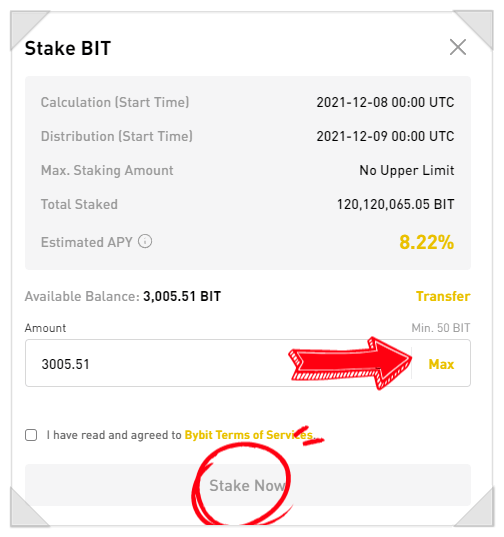504x537 pixels.
Task: Select the Total Staked 120,120,065.05 BIT value
Action: click(x=395, y=204)
